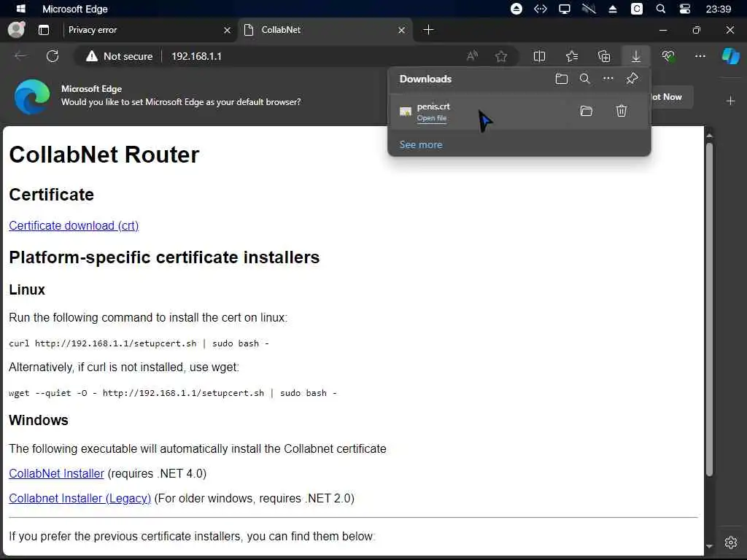Click the address bar showing 192.168.1.1
Screen dimensions: 747x560
196,56
